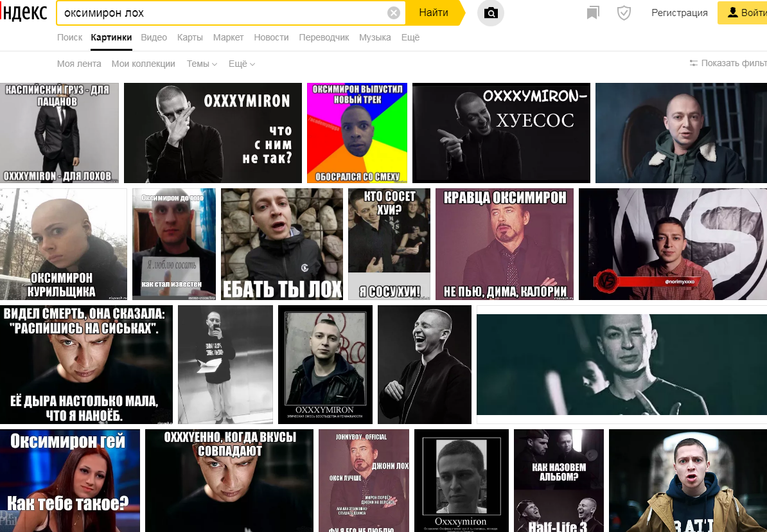Open the 'когда вкусы совпадают' thumbnail
Viewport: 767px width, 532px height.
pyautogui.click(x=229, y=481)
